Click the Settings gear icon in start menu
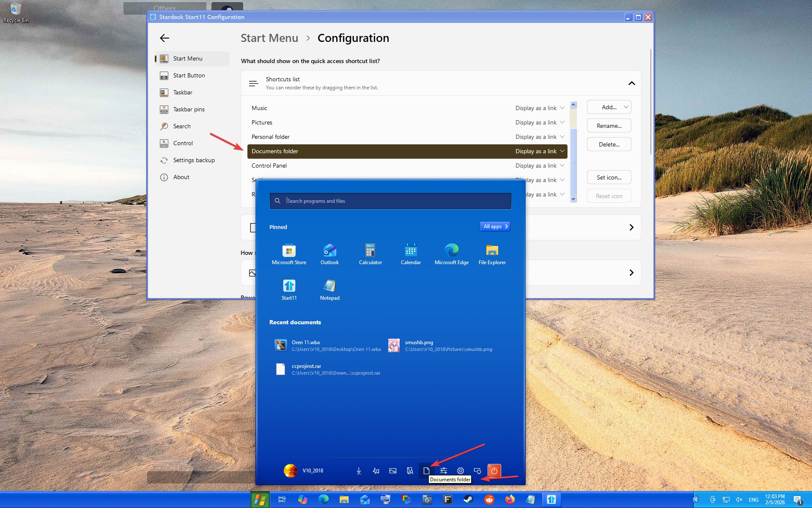 tap(461, 471)
